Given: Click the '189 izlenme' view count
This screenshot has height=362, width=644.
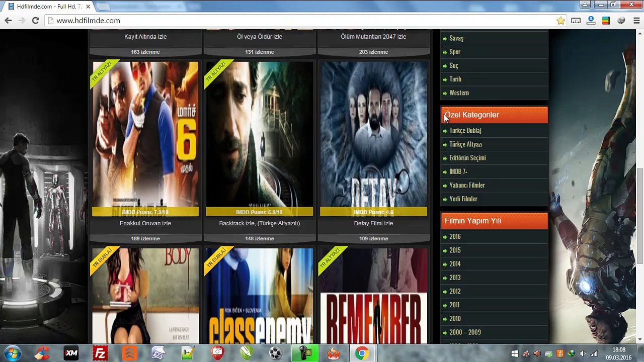Looking at the screenshot, I should click(x=145, y=238).
